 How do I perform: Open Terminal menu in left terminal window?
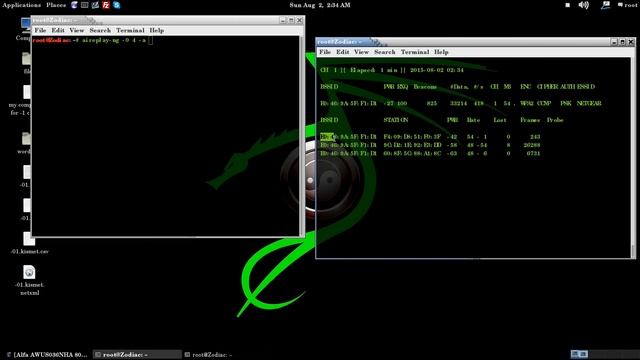pos(130,30)
